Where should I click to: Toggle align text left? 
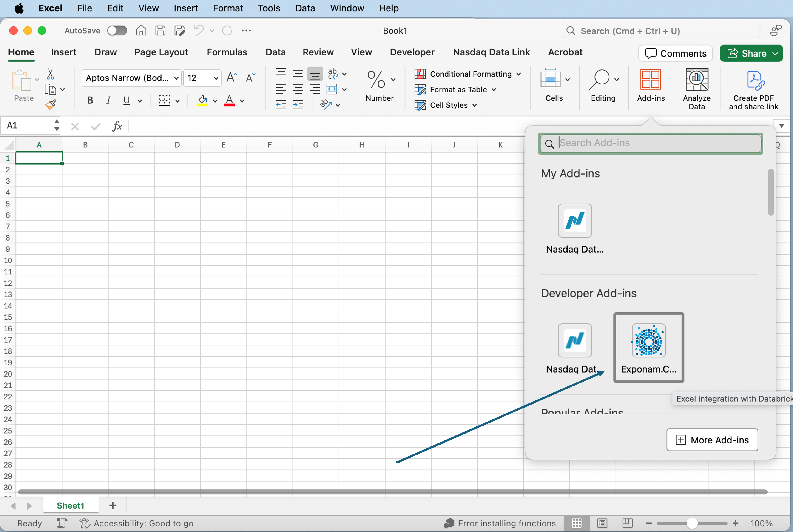(x=281, y=89)
